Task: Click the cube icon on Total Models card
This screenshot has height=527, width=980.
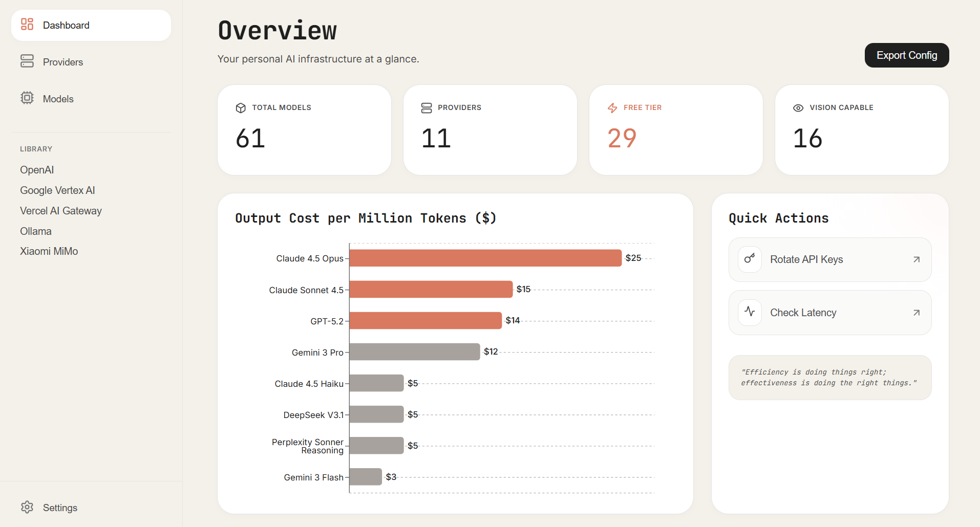Action: coord(241,108)
